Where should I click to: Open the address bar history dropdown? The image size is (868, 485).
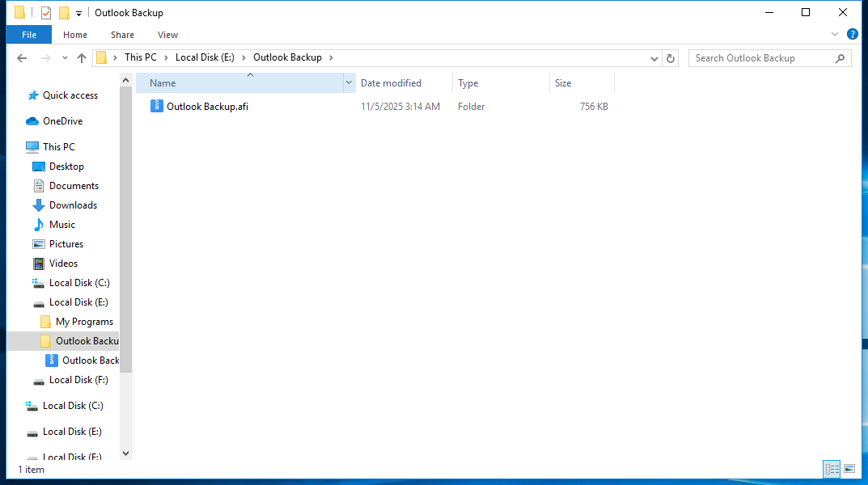tap(654, 58)
